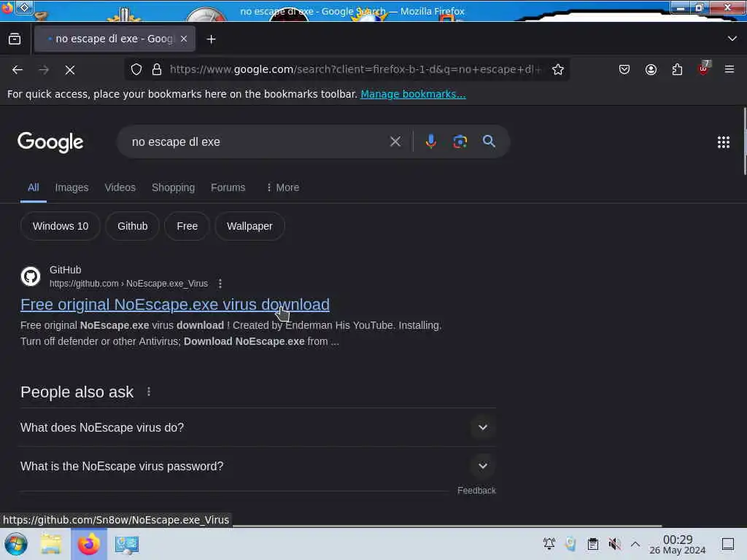Open tracking protection shield icon
The width and height of the screenshot is (747, 560).
[x=136, y=69]
